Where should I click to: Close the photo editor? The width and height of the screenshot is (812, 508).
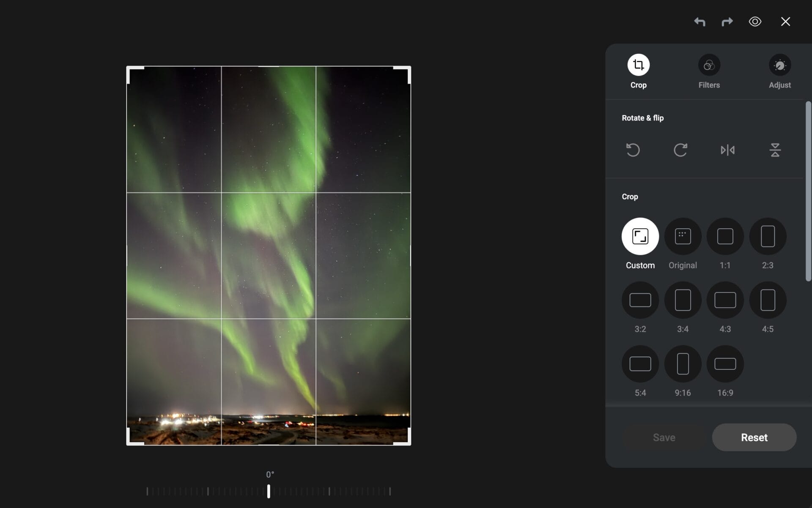pyautogui.click(x=785, y=22)
